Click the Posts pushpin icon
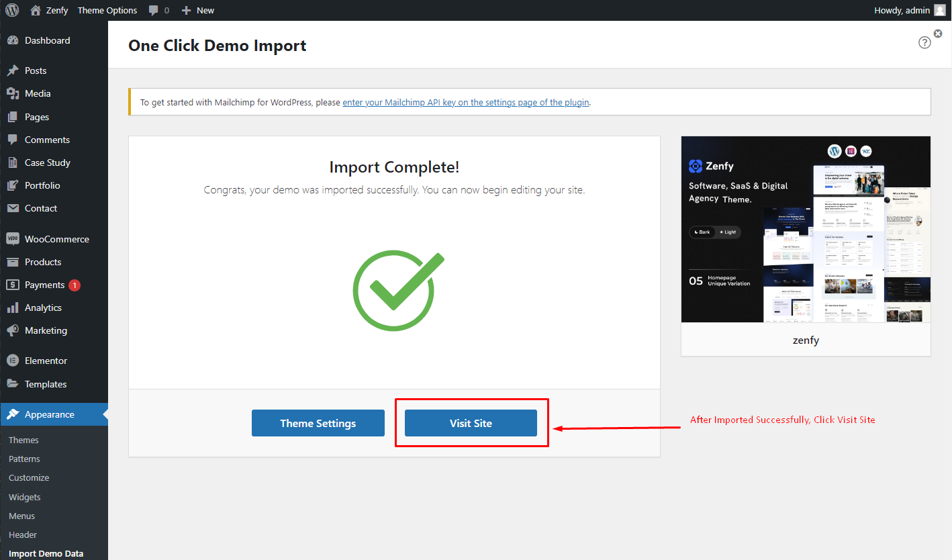This screenshot has height=560, width=952. point(13,71)
